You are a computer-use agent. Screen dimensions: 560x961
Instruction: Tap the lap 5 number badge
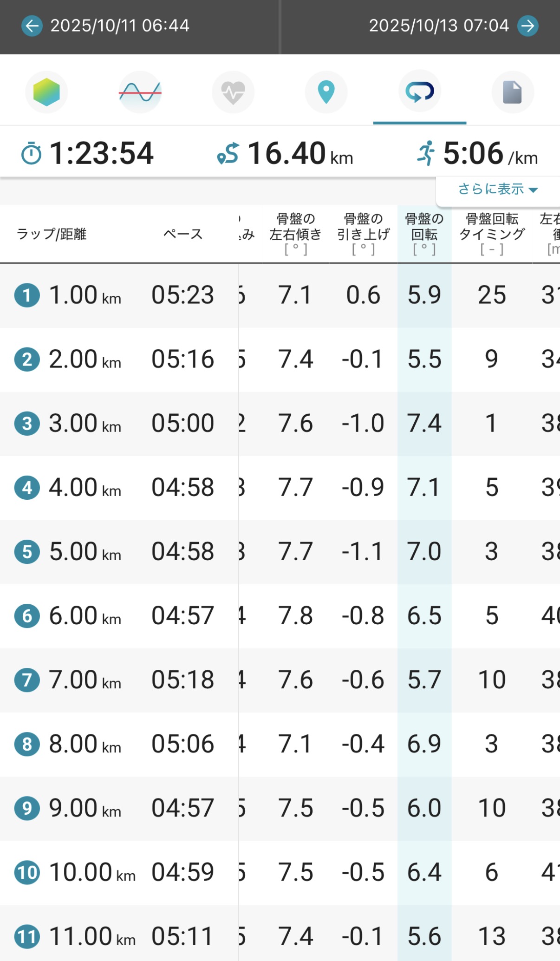point(27,552)
